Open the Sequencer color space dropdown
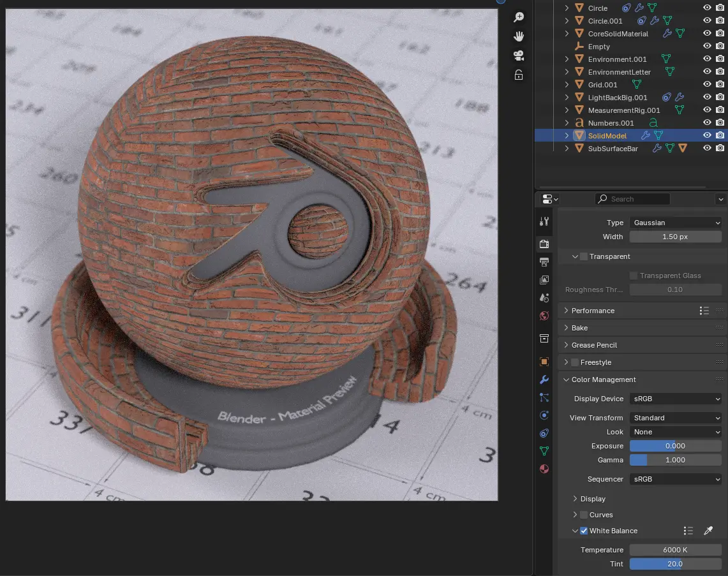728x576 pixels. click(x=676, y=479)
